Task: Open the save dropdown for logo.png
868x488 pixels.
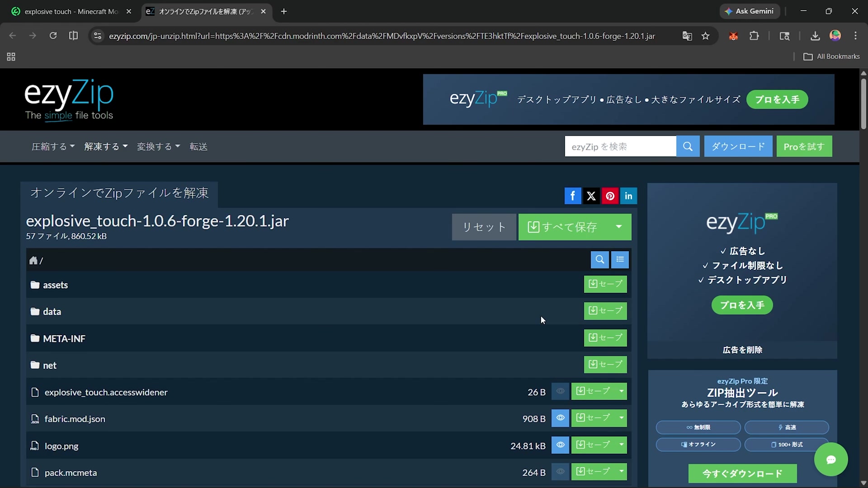Action: coord(621,445)
